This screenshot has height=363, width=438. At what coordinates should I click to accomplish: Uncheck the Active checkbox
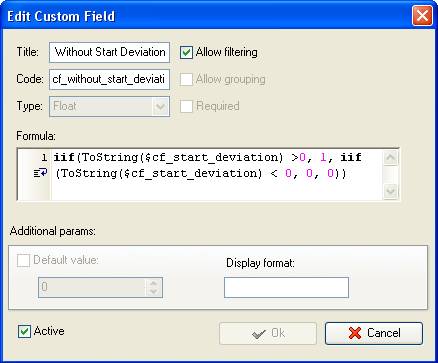pos(24,331)
